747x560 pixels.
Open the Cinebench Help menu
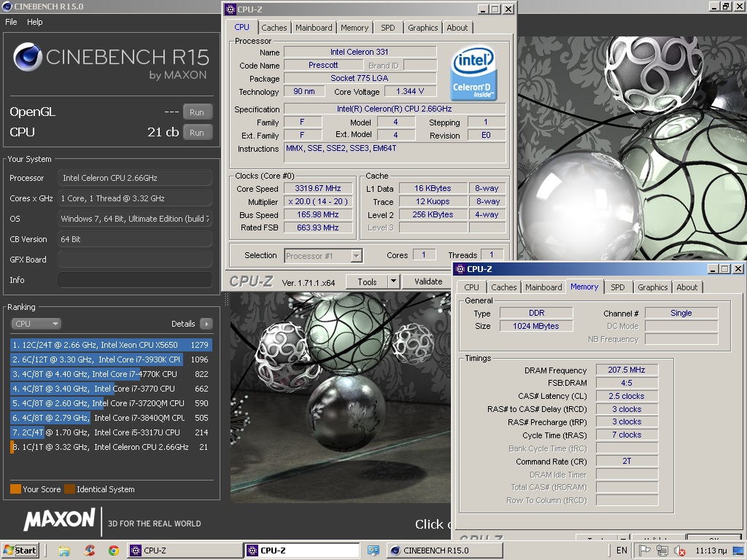(35, 22)
